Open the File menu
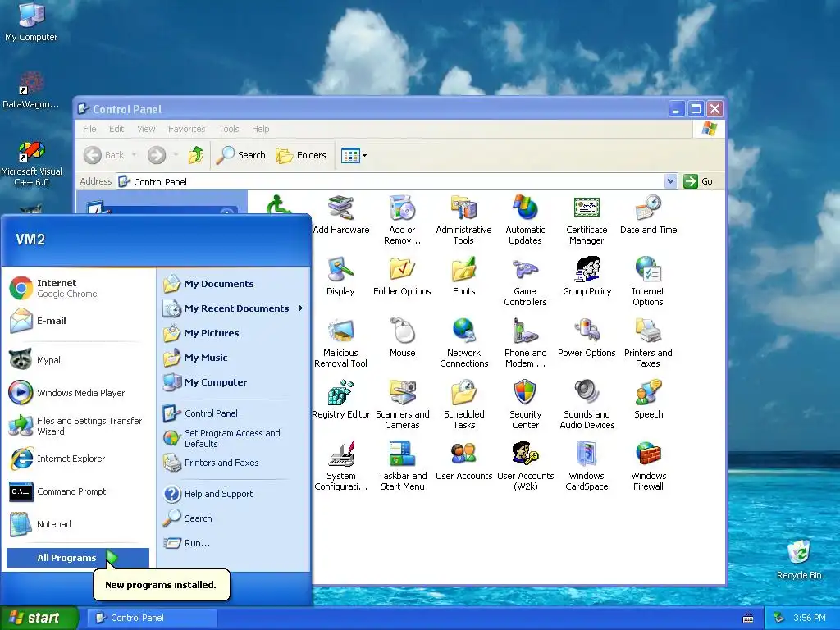Image resolution: width=840 pixels, height=630 pixels. 89,129
